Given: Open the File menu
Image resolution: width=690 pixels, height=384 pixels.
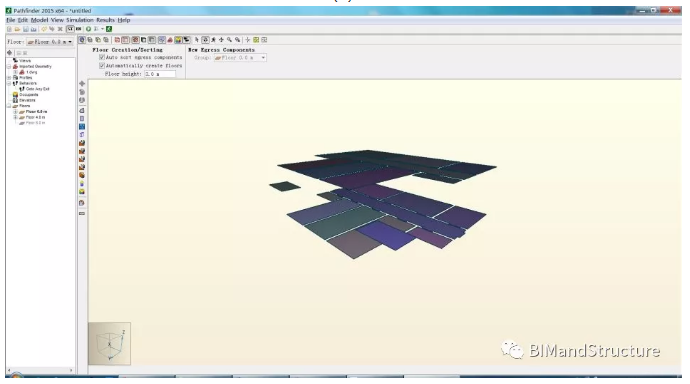Looking at the screenshot, I should pyautogui.click(x=10, y=20).
